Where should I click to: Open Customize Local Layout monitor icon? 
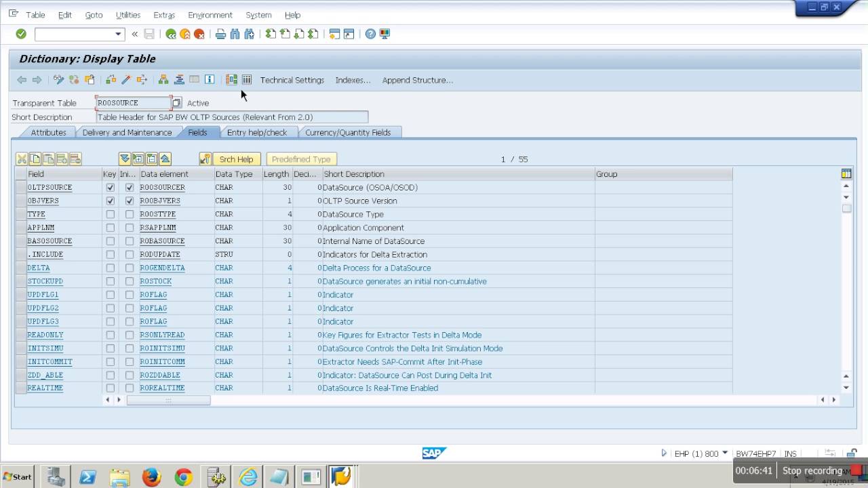[384, 34]
